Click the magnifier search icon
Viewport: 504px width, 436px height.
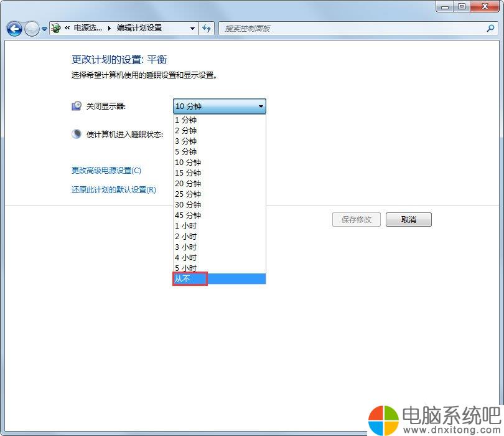(490, 28)
